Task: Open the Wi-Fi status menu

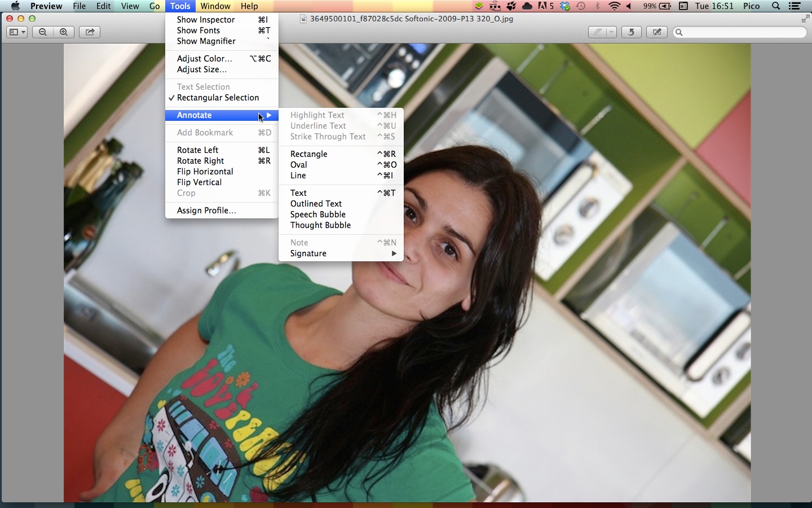Action: tap(614, 6)
